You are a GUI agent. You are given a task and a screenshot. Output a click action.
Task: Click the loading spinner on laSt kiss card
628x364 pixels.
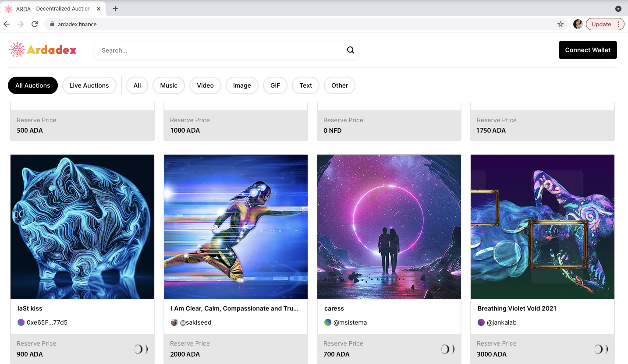coord(141,349)
